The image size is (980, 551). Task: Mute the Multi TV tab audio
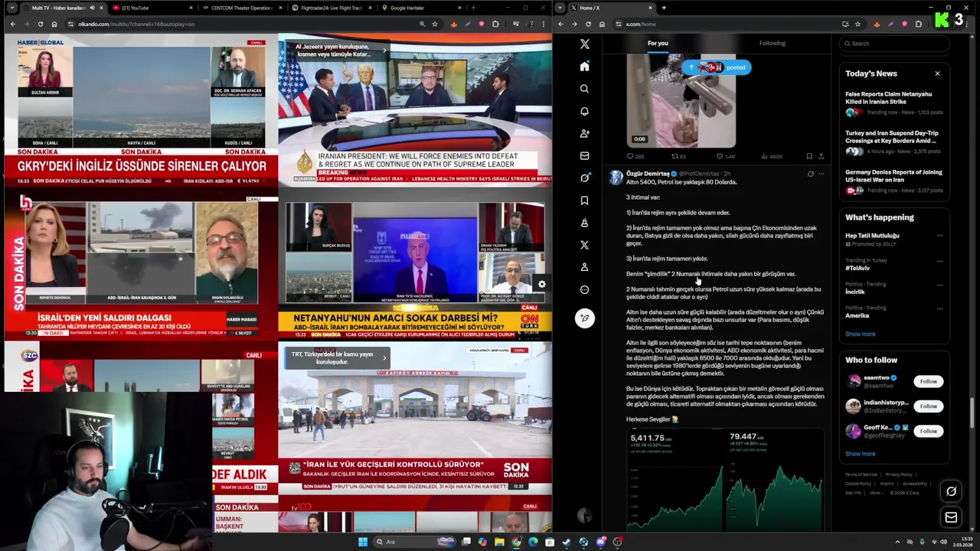92,8
